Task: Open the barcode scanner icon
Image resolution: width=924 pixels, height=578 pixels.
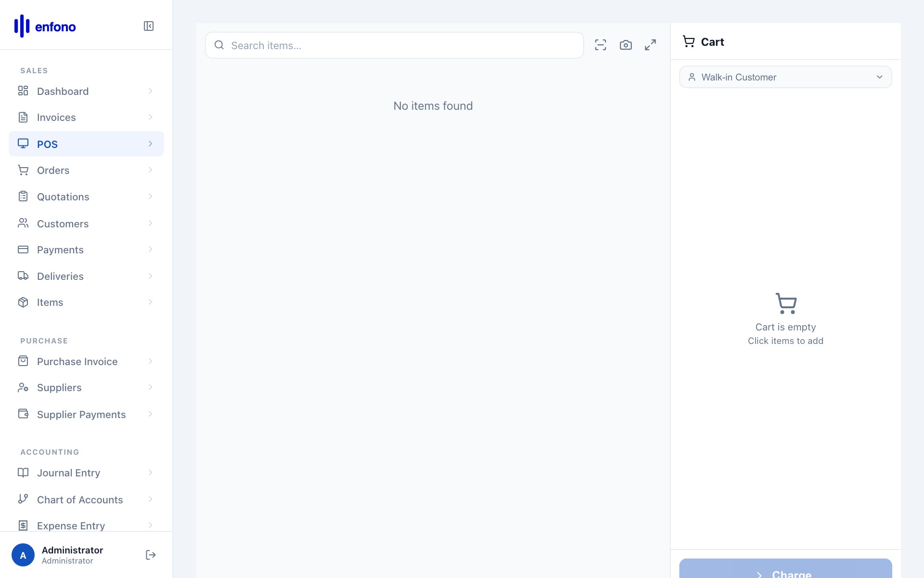Action: point(600,44)
